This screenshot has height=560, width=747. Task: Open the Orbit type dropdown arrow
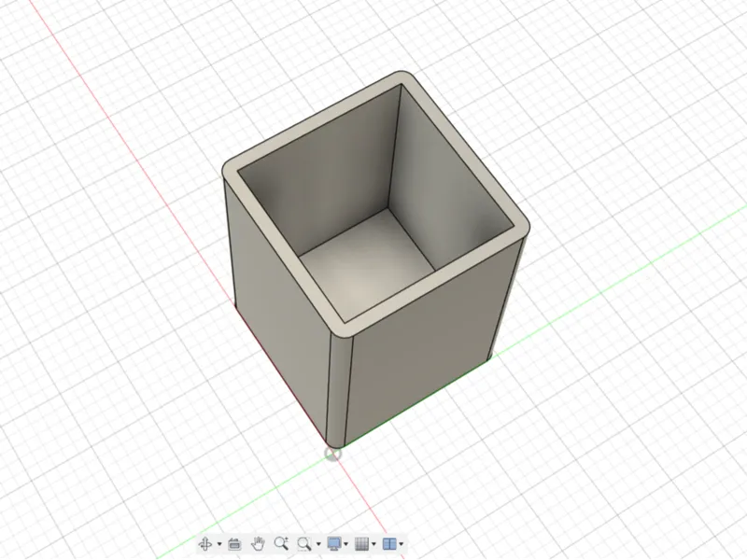[x=219, y=544]
